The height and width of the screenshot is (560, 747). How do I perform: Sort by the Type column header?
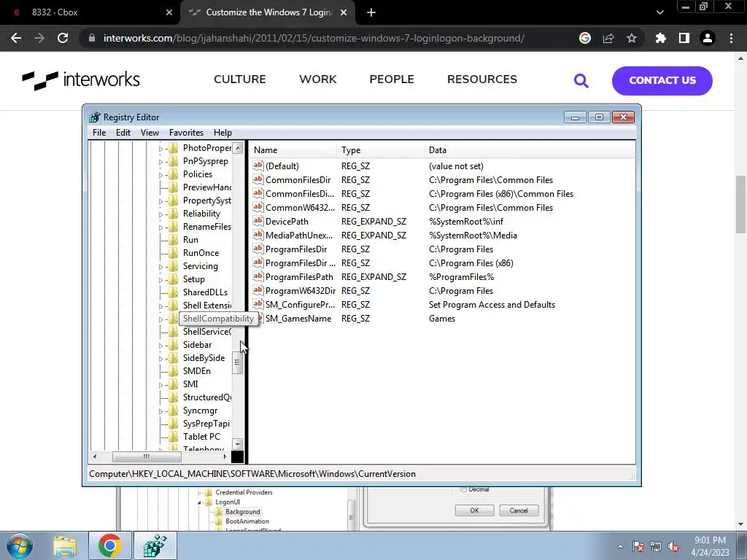coord(380,150)
